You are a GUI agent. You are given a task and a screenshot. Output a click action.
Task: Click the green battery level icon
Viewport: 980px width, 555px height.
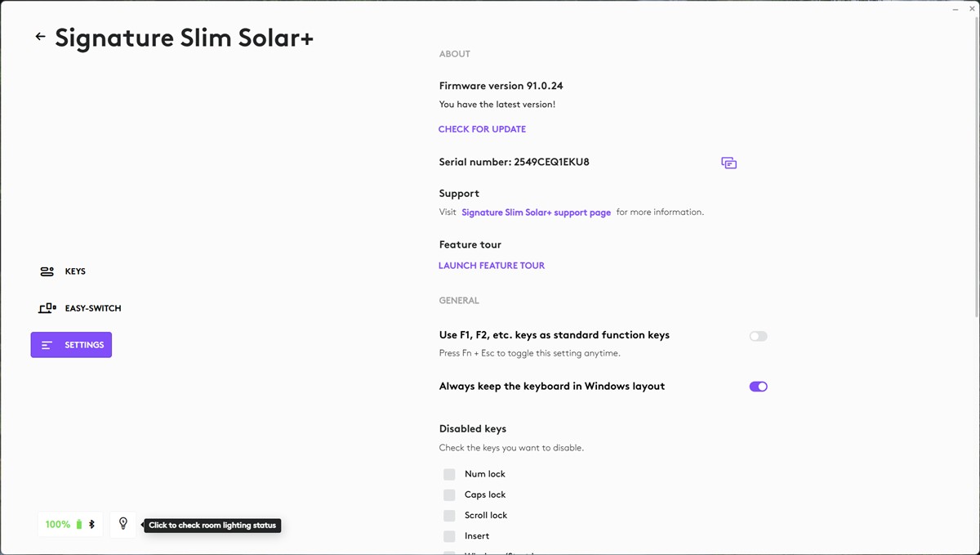[79, 525]
